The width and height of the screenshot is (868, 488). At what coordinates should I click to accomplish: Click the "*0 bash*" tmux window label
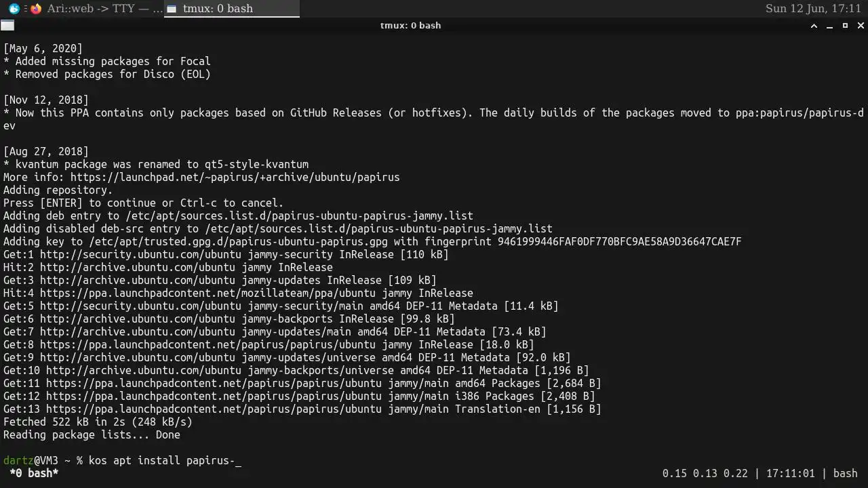[x=34, y=473]
